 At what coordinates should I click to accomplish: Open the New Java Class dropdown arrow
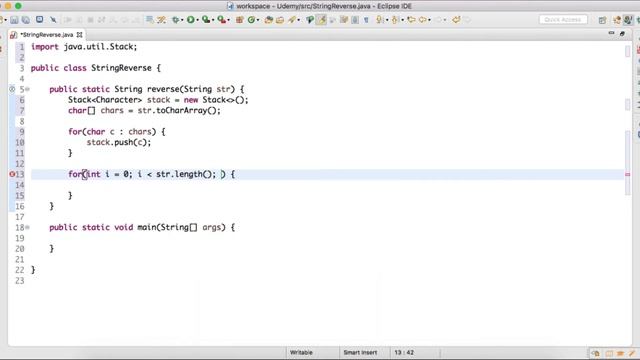tap(258, 20)
